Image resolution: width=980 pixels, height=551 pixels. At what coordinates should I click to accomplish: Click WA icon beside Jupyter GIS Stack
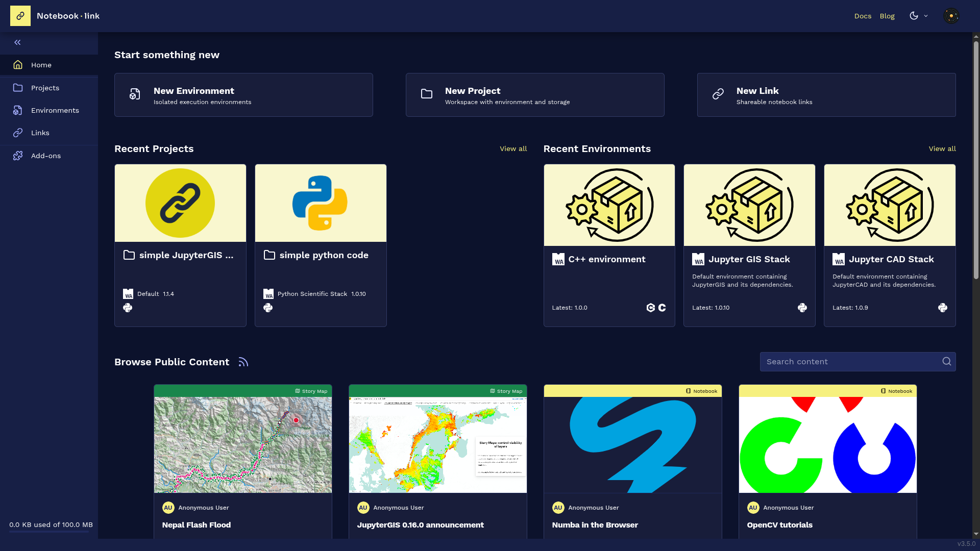[698, 259]
